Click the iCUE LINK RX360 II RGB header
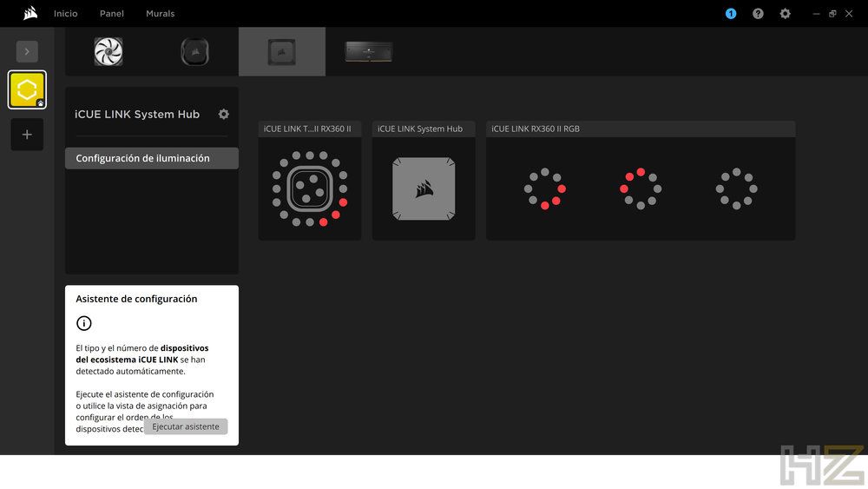Screen dimensions: 868x489 [x=641, y=129]
